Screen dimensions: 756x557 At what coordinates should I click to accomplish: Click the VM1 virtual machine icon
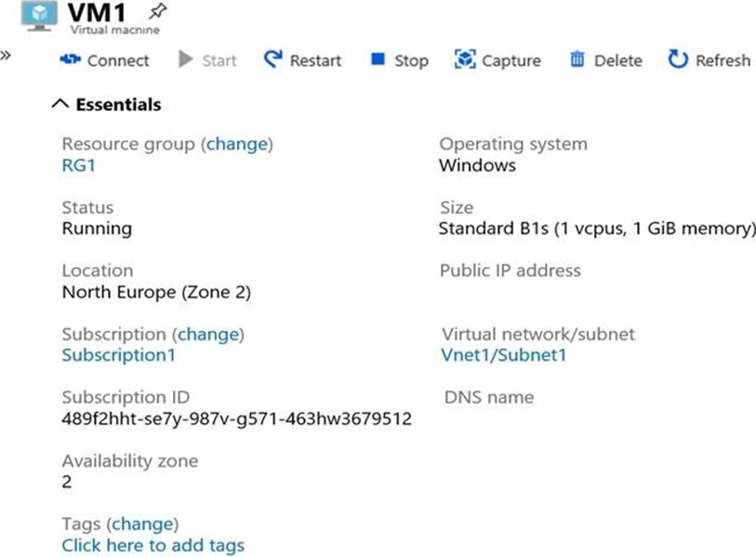pos(38,16)
